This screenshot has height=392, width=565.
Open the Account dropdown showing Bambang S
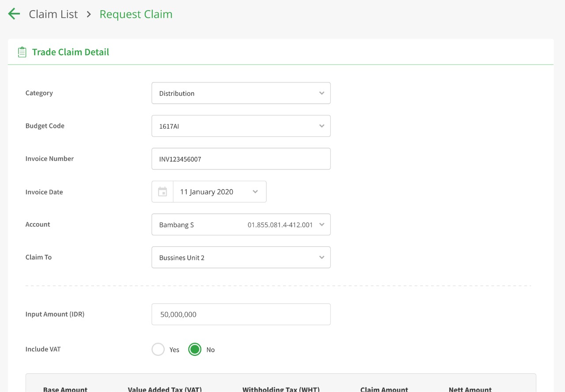coord(241,224)
